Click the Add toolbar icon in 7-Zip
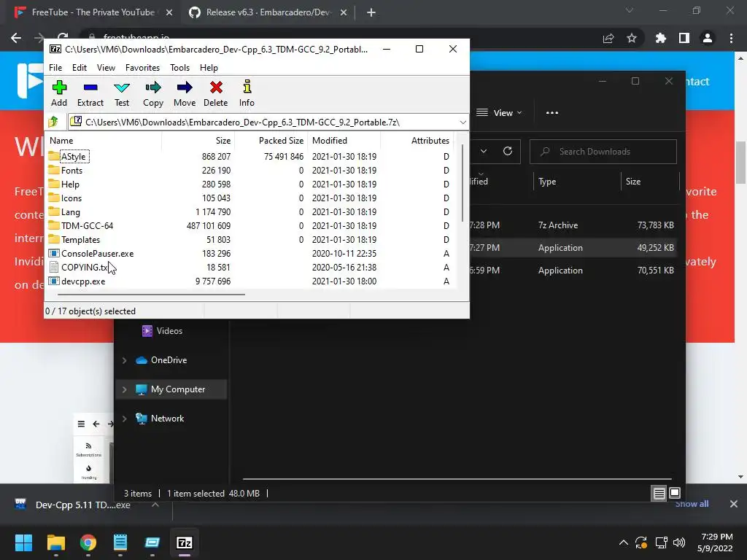 [59, 94]
